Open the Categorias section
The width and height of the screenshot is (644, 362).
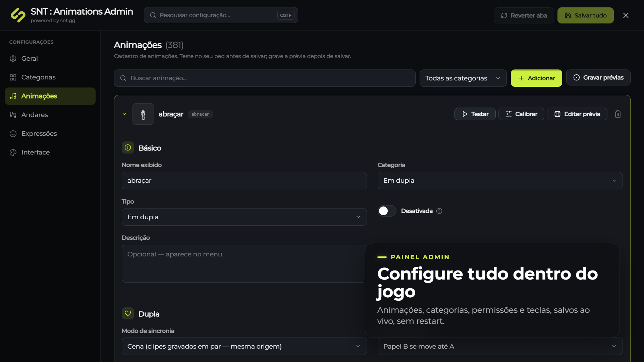(x=50, y=77)
